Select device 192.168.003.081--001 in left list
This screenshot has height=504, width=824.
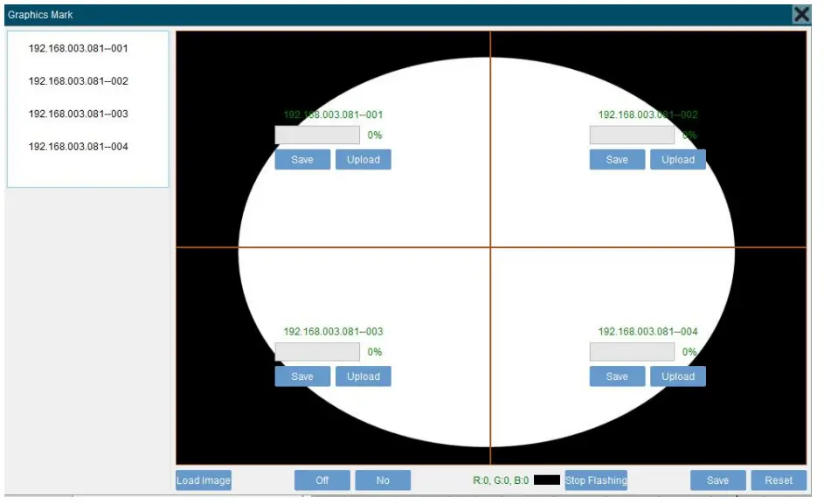[x=79, y=48]
